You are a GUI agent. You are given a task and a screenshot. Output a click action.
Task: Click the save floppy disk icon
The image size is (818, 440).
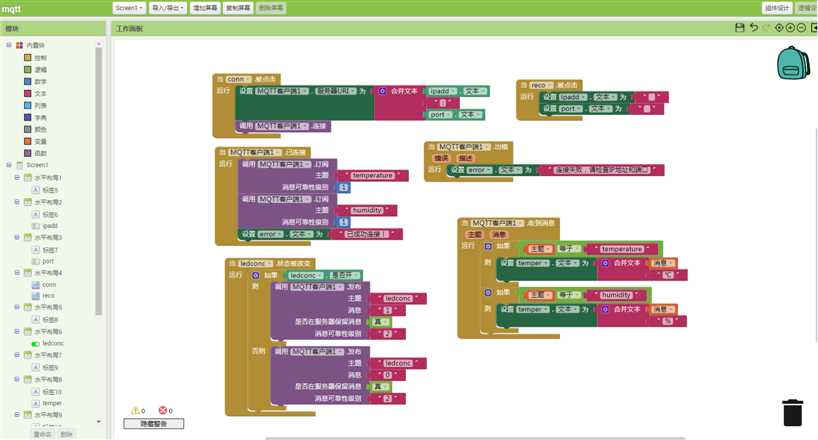(739, 28)
